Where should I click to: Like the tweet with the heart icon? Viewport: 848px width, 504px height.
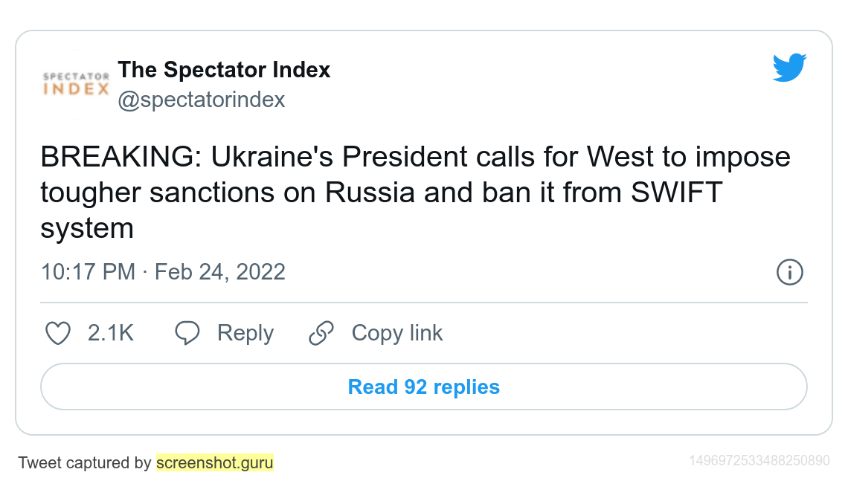coord(58,333)
